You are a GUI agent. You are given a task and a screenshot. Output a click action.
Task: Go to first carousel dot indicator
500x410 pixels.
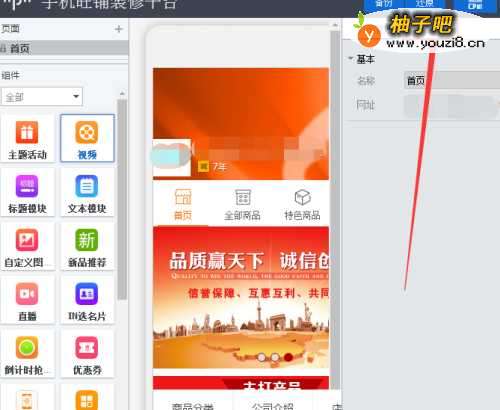(x=262, y=357)
